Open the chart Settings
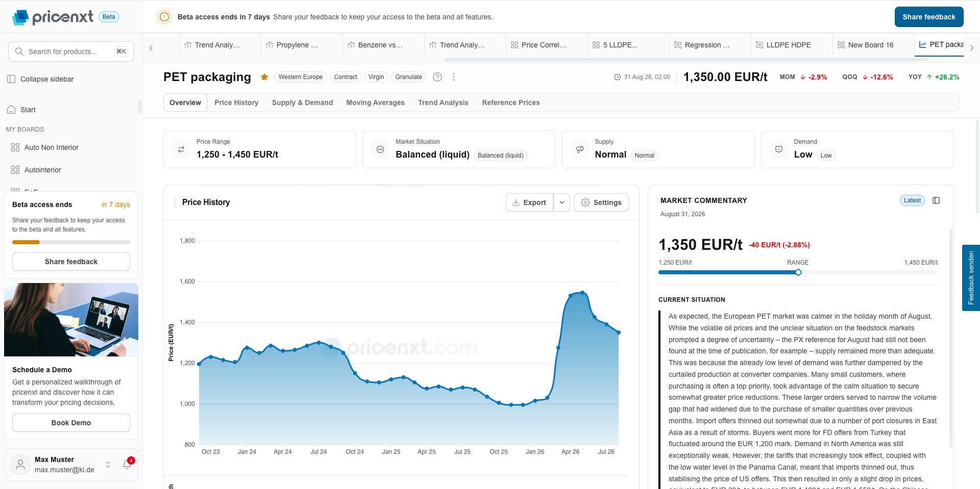 click(601, 202)
